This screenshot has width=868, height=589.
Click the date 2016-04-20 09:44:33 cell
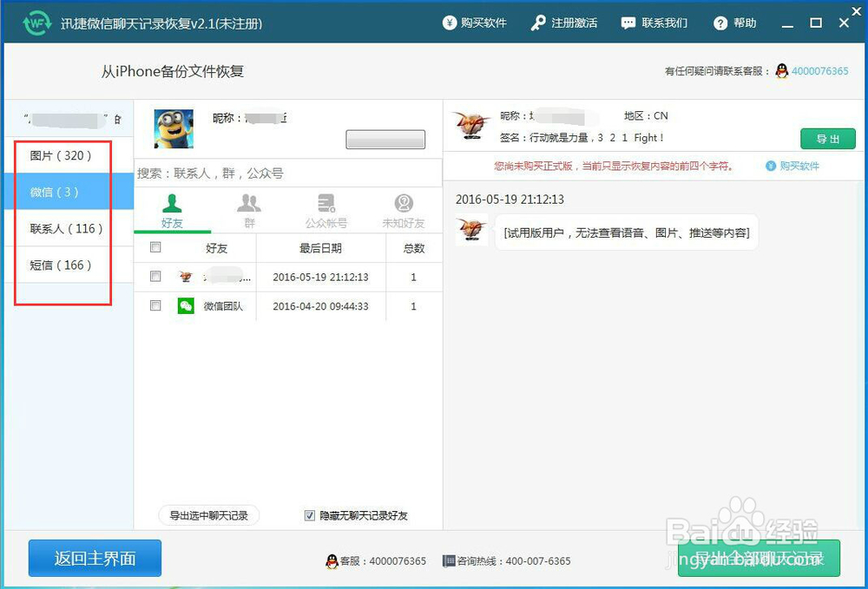point(320,306)
